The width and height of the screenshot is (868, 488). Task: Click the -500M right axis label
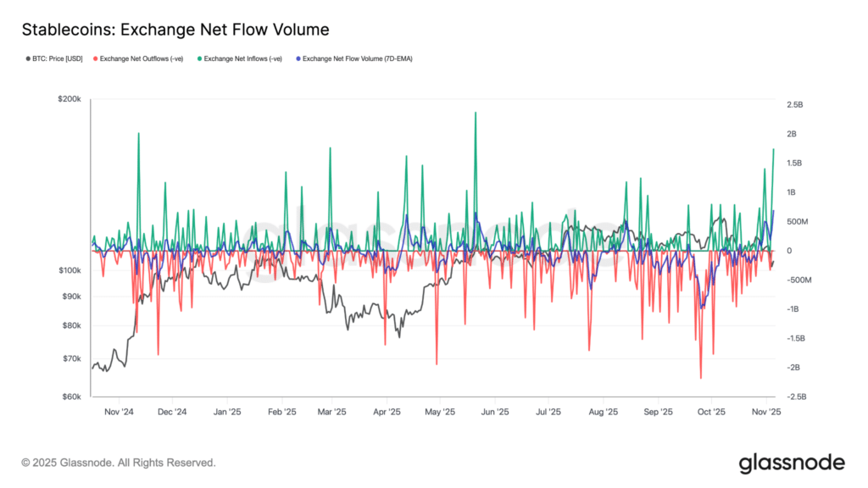coord(798,280)
